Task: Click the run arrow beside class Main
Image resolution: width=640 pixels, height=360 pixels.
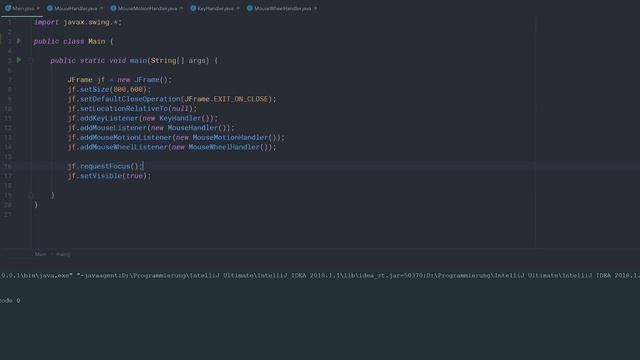Action: coord(19,41)
